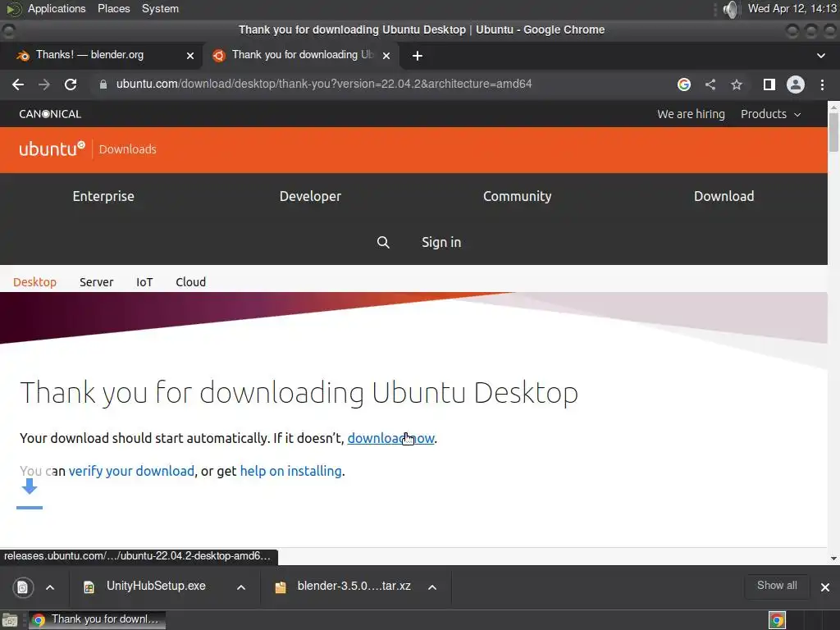View site information via lock icon
Screen dimensions: 840x630
point(103,84)
